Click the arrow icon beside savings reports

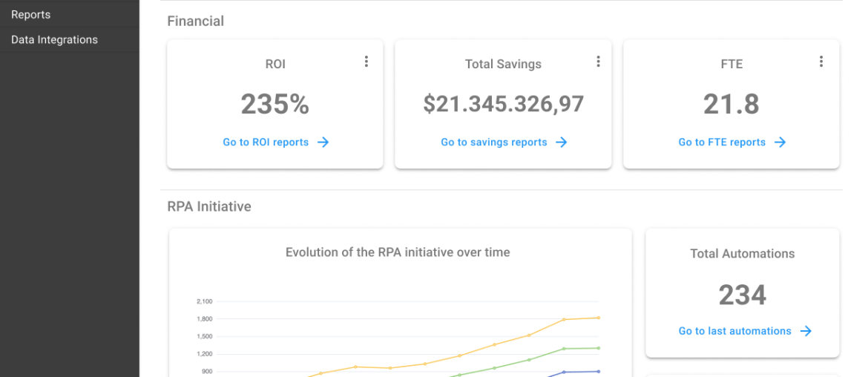tap(562, 142)
